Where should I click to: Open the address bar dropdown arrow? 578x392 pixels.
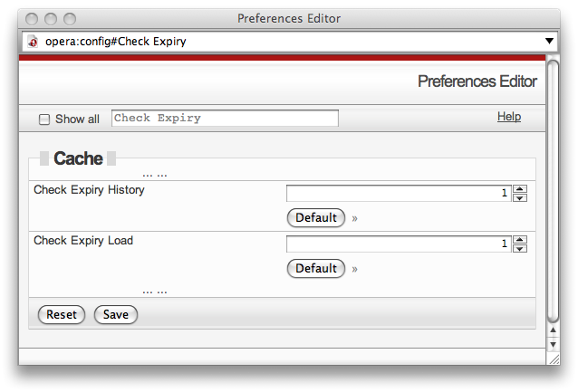(549, 41)
